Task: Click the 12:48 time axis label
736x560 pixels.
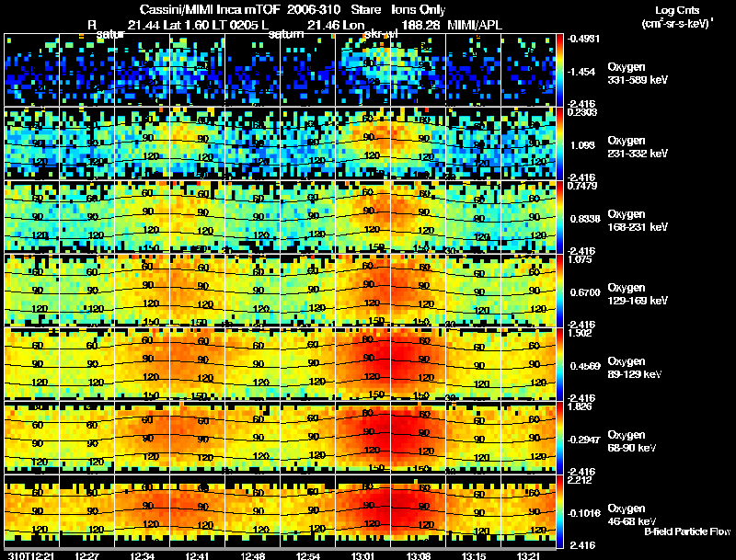Action: point(252,556)
